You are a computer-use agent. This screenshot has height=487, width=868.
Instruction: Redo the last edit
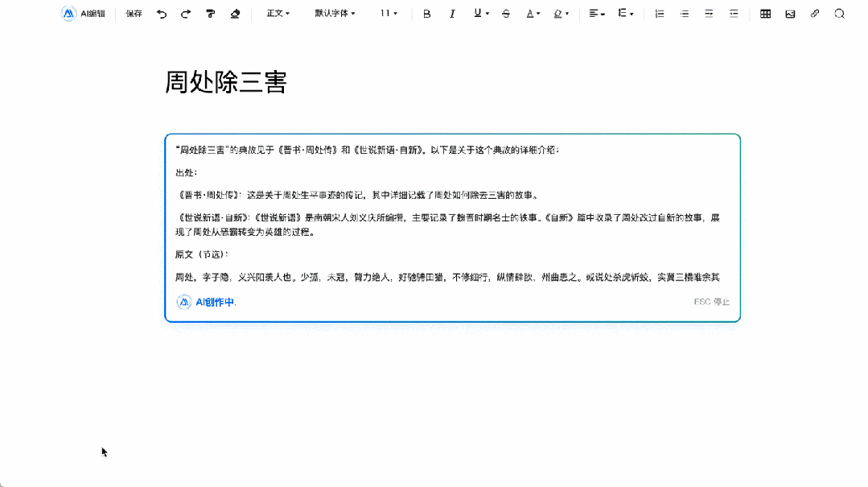click(185, 14)
